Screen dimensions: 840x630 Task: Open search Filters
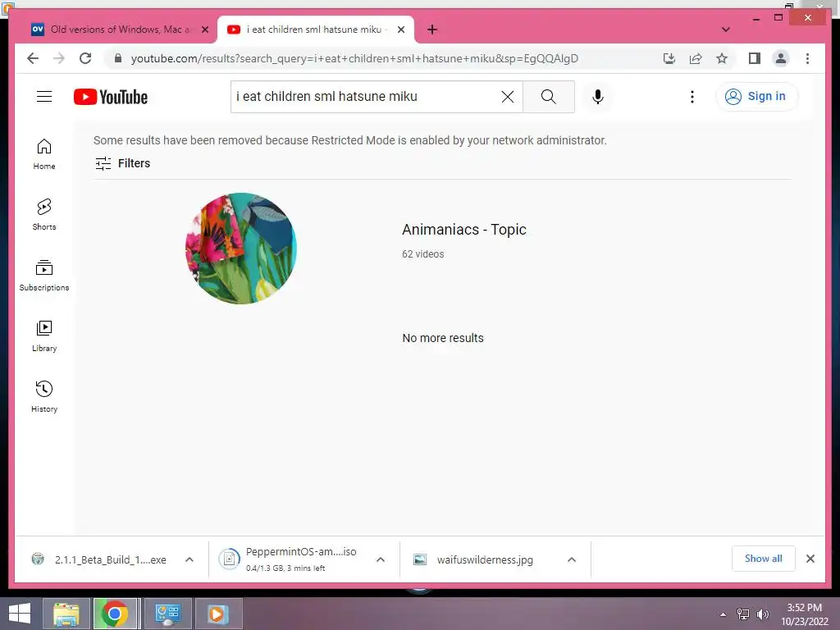123,163
